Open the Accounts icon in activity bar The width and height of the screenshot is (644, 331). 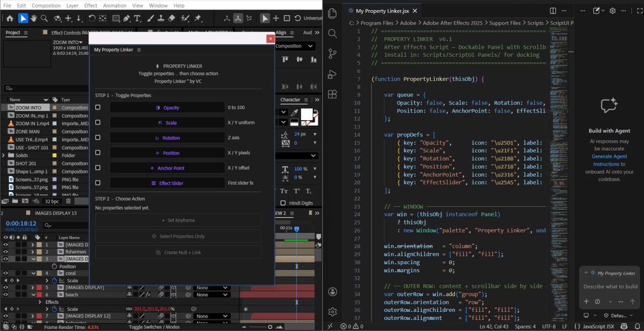pyautogui.click(x=332, y=291)
